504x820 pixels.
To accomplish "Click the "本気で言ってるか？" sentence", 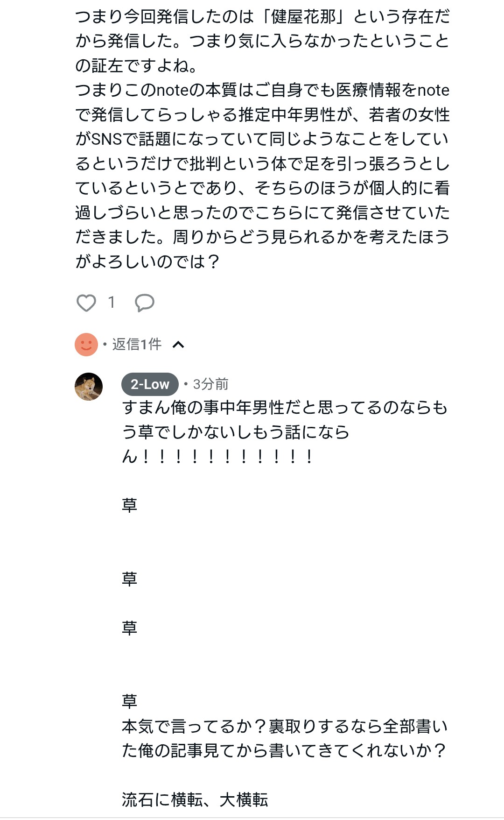I will tap(194, 726).
